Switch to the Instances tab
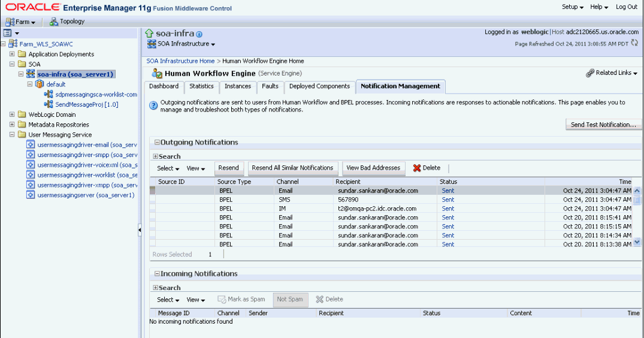The height and width of the screenshot is (338, 644). point(238,86)
